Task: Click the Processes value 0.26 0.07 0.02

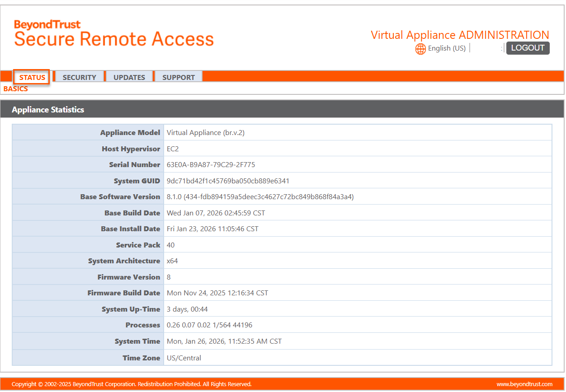Action: pos(209,325)
